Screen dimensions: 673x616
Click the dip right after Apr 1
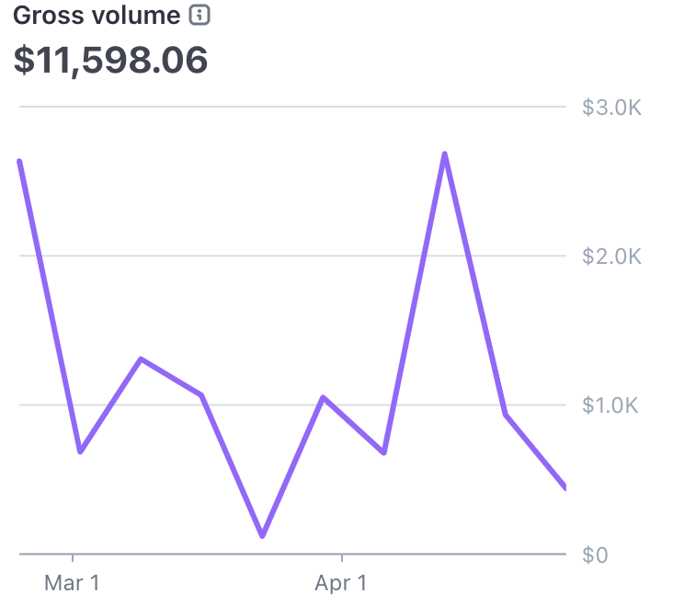383,452
